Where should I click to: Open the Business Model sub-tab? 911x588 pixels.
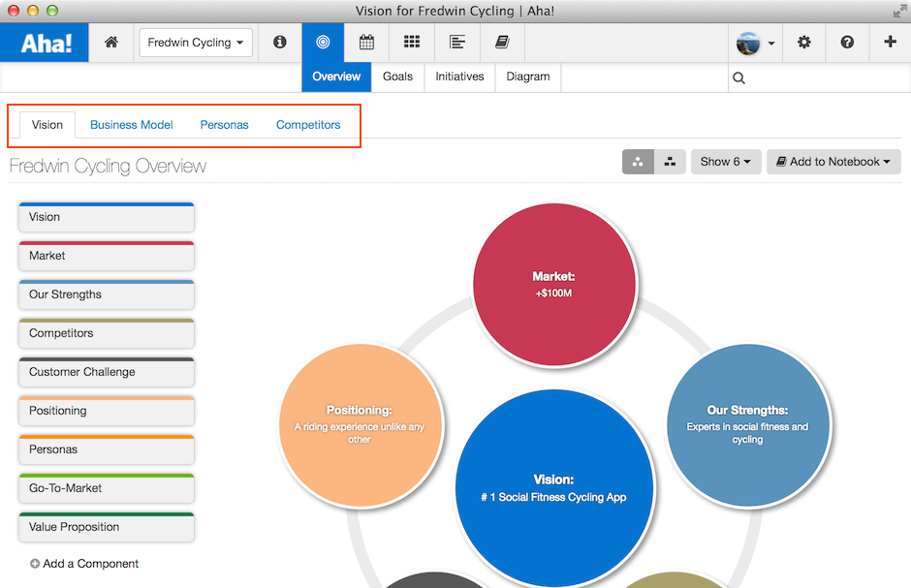131,125
